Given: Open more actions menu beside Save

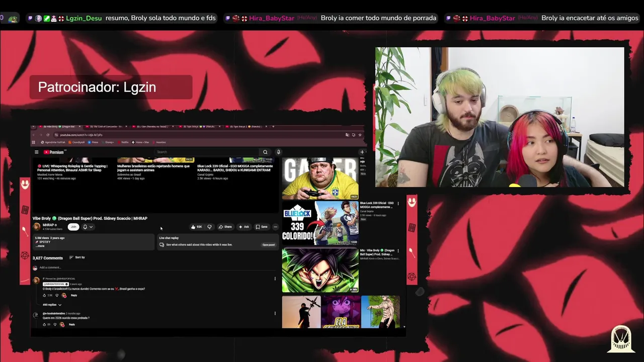Looking at the screenshot, I should [x=275, y=227].
